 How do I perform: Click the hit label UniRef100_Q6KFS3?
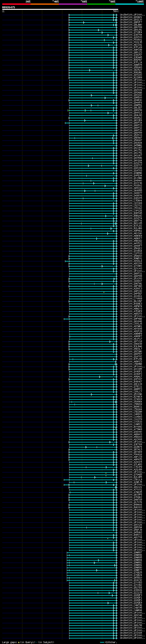pyautogui.click(x=131, y=125)
